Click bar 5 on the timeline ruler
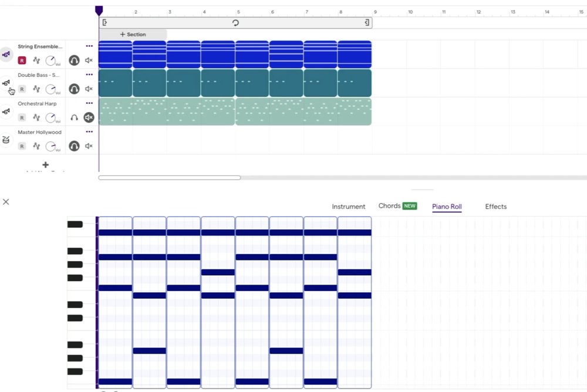Viewport: 587px width, 392px height. pyautogui.click(x=238, y=12)
